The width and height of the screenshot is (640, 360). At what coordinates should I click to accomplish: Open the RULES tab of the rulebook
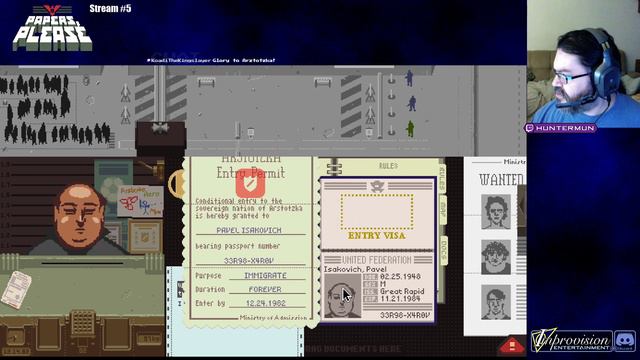(x=442, y=179)
